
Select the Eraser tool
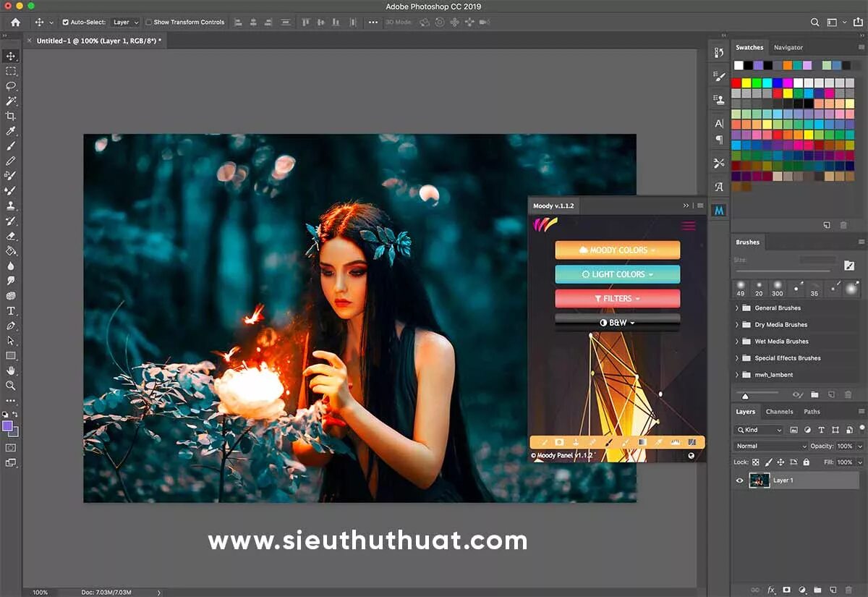pyautogui.click(x=11, y=235)
